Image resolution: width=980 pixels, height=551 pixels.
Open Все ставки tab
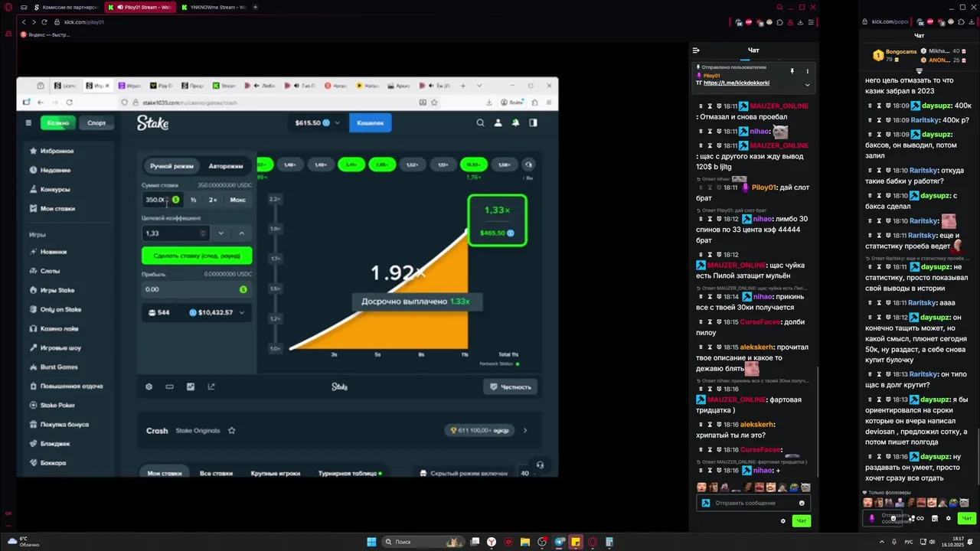coord(216,473)
